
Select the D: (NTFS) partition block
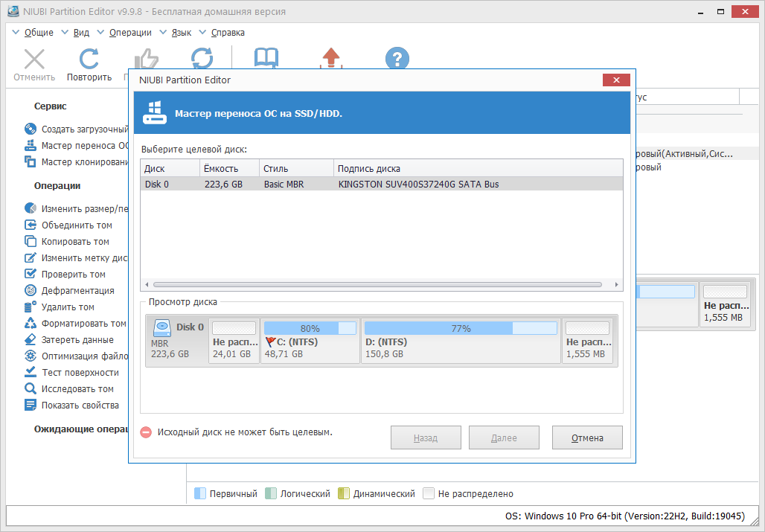click(x=461, y=341)
